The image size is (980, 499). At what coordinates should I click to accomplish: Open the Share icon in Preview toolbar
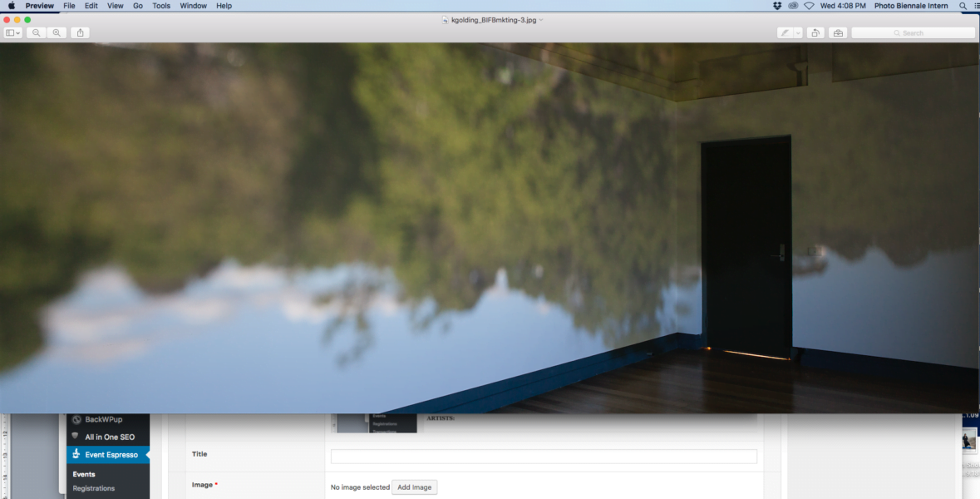click(80, 32)
